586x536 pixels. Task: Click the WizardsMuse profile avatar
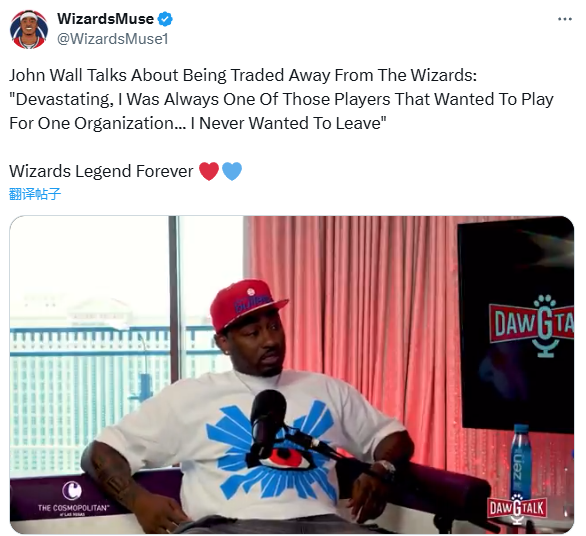29,30
